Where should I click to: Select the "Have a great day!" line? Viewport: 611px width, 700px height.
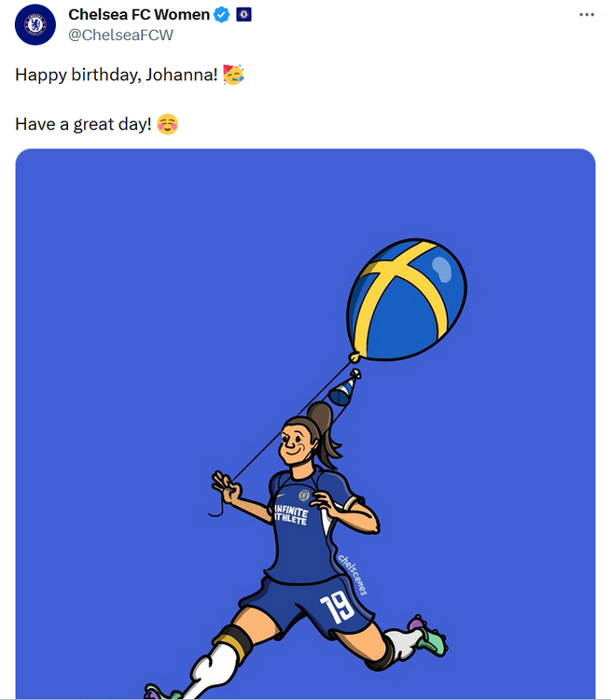coord(83,124)
